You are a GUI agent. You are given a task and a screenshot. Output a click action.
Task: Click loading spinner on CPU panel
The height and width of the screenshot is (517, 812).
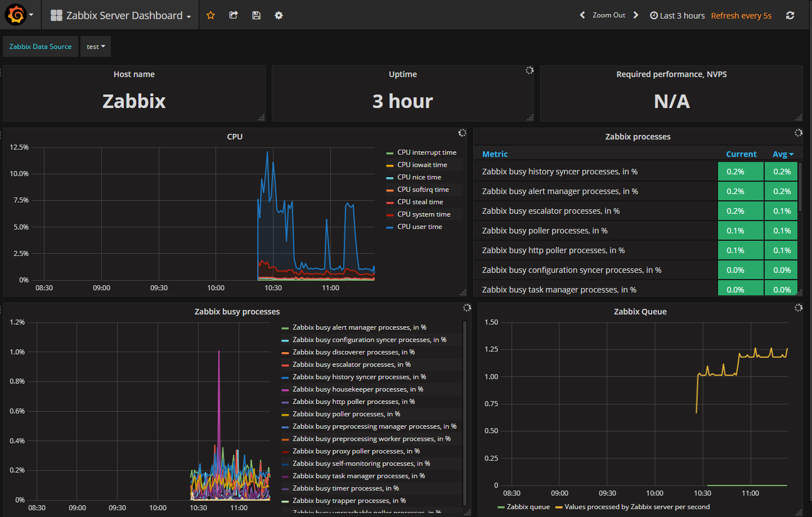[x=462, y=133]
